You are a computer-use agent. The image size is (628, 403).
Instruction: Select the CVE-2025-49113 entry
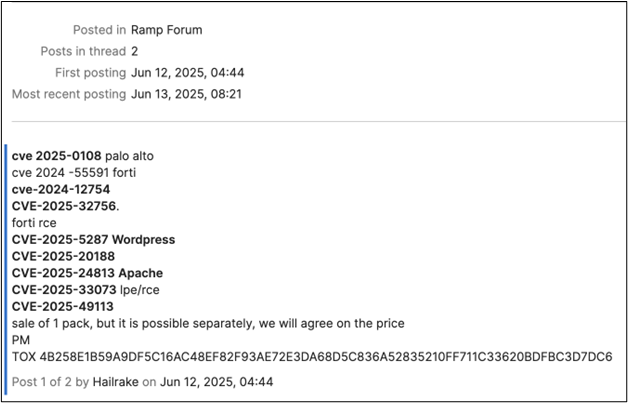[x=63, y=306]
